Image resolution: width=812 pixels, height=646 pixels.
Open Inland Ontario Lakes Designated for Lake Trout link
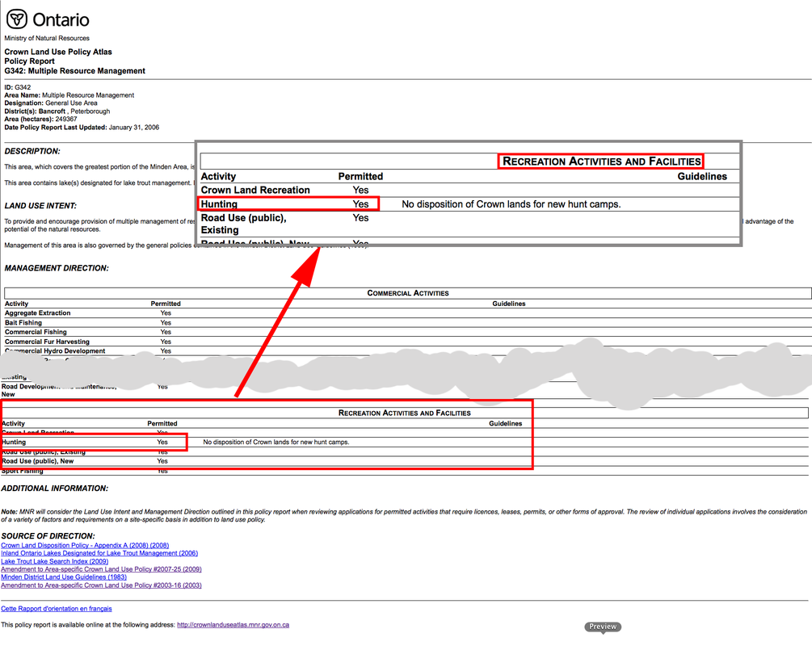[99, 553]
